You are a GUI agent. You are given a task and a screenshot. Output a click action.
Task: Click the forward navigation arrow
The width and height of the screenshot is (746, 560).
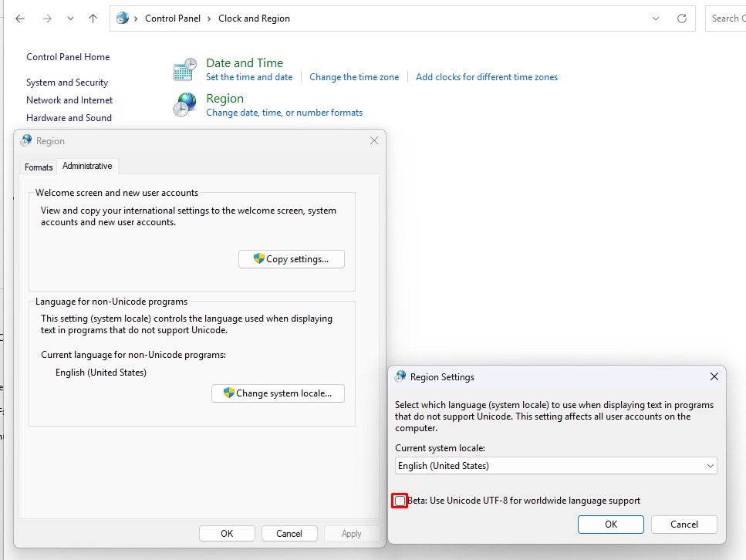click(x=47, y=19)
